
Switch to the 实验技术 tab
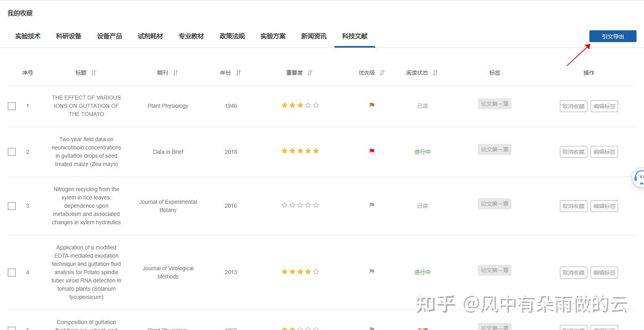pos(28,36)
